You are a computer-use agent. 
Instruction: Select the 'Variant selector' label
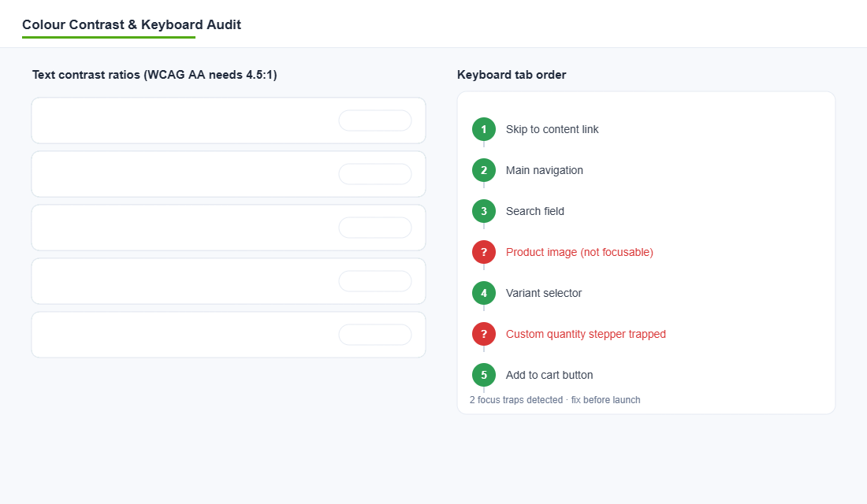(544, 293)
